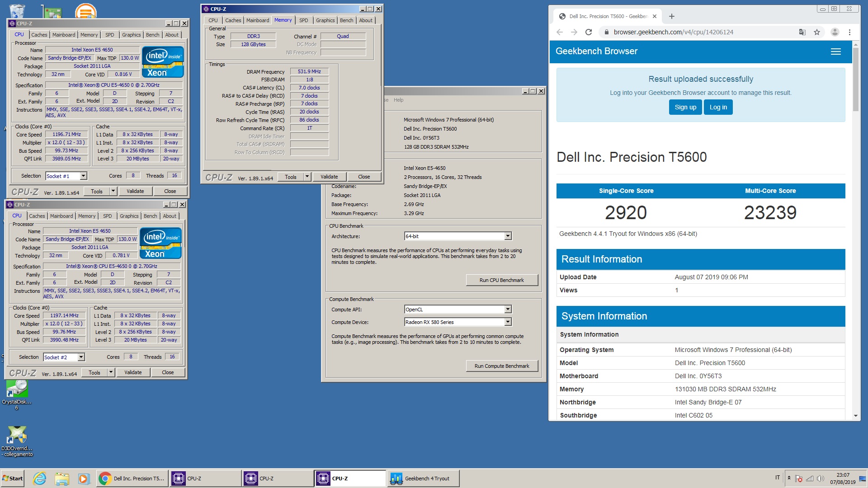
Task: Open the Start menu
Action: pos(13,478)
